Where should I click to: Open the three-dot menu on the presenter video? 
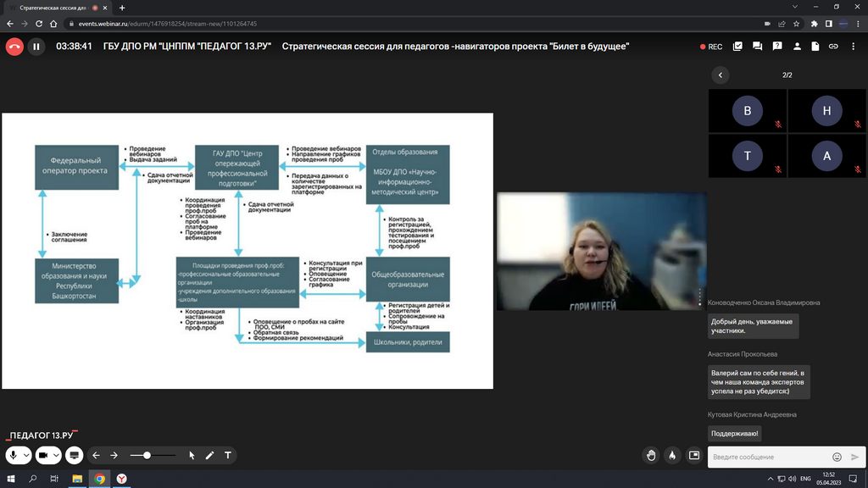(x=699, y=297)
